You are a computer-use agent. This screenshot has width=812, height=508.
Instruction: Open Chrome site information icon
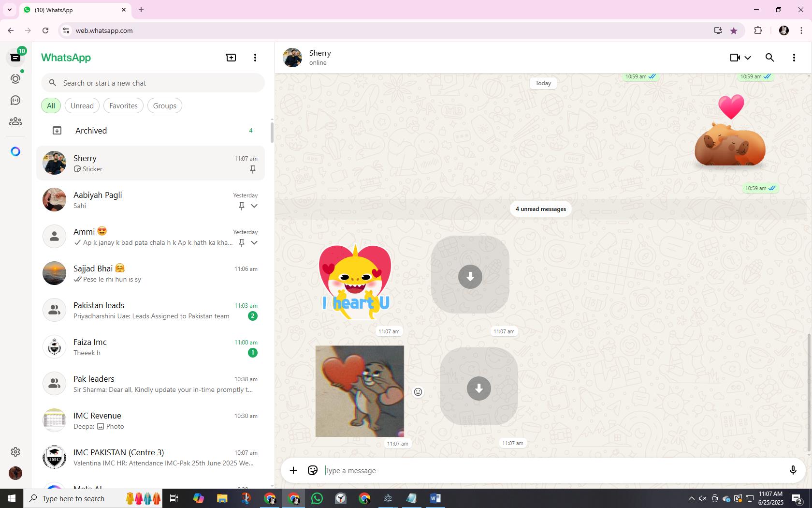tap(66, 30)
